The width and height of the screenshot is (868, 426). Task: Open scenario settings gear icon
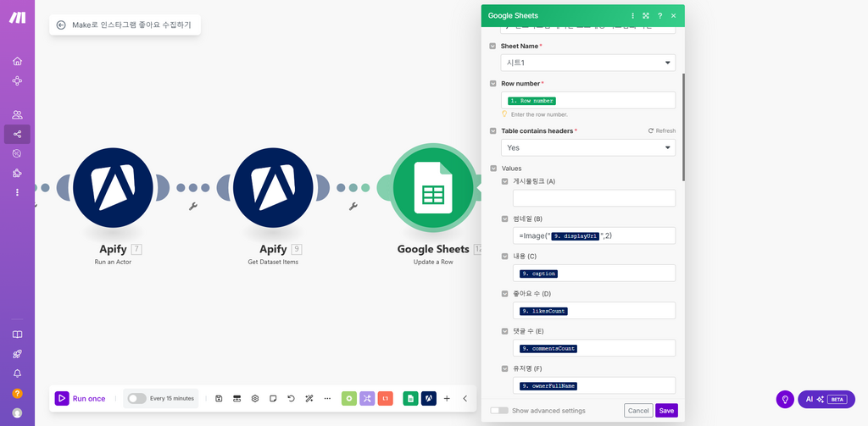click(x=255, y=398)
